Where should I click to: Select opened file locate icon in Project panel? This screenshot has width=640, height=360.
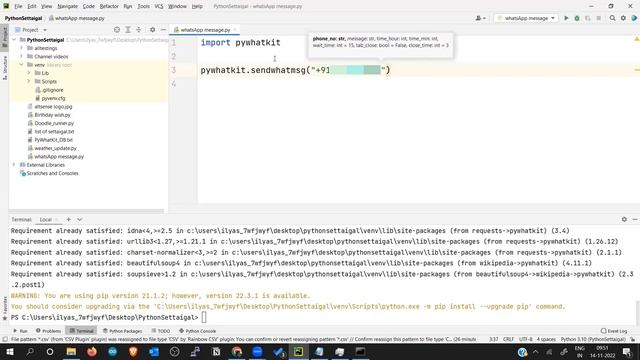pyautogui.click(x=117, y=30)
